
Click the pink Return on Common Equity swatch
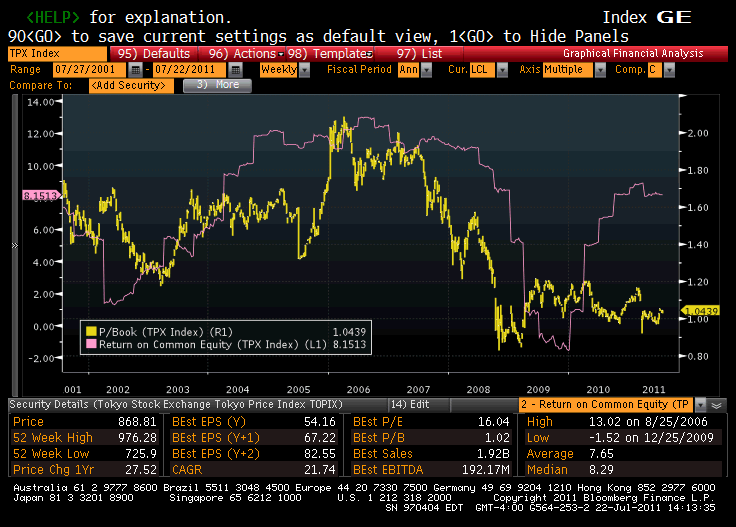[91, 344]
